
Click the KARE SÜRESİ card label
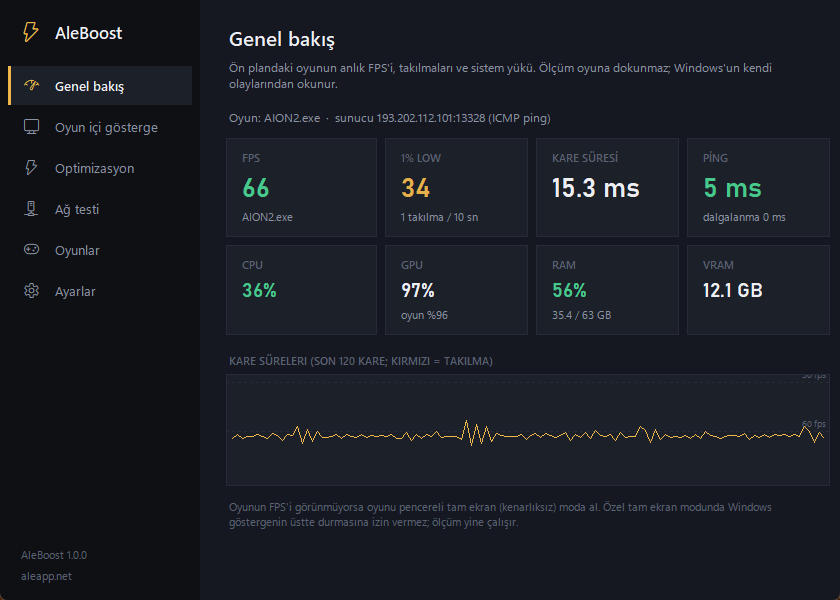click(585, 158)
